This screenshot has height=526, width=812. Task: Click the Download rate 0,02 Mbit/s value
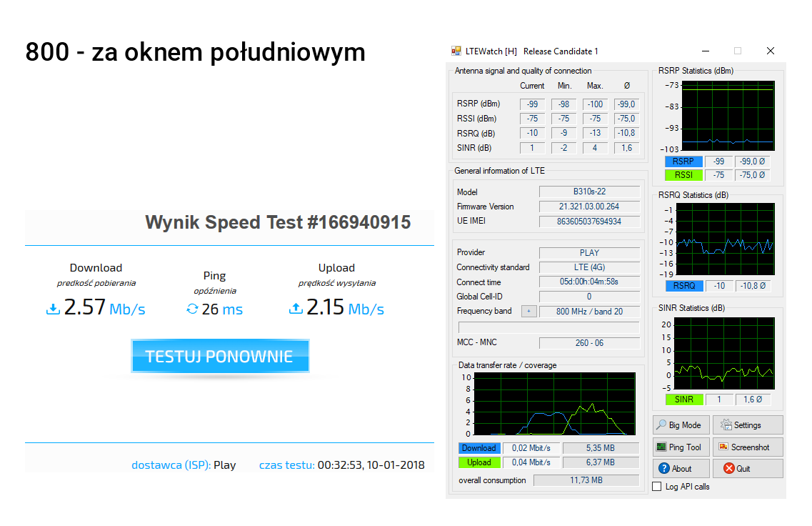[x=531, y=448]
